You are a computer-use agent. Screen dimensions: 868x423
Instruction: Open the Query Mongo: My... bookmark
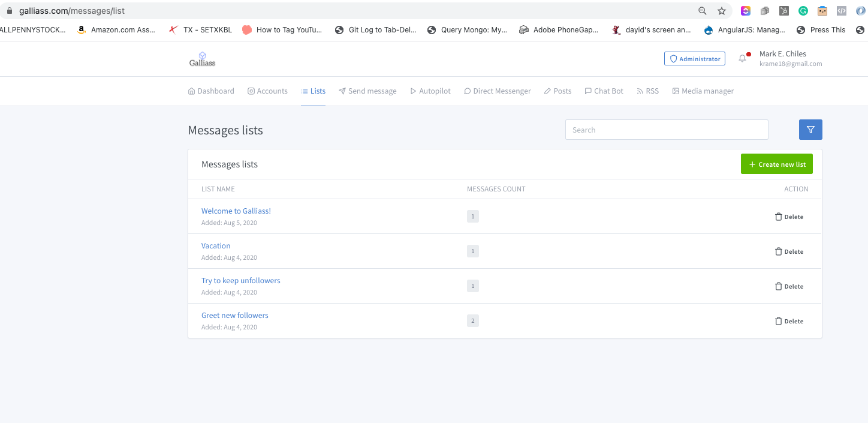[468, 30]
